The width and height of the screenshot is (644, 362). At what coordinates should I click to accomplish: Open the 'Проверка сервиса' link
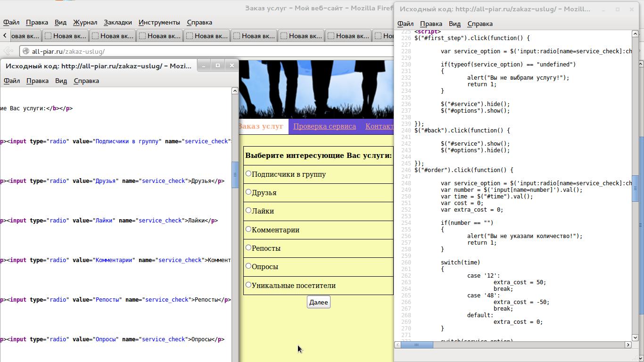[x=324, y=126]
